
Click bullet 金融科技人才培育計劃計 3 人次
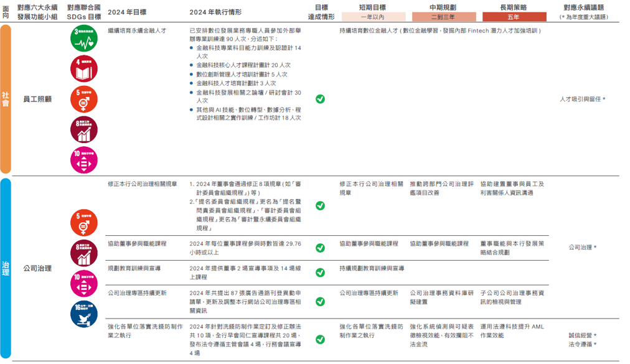[x=236, y=83]
